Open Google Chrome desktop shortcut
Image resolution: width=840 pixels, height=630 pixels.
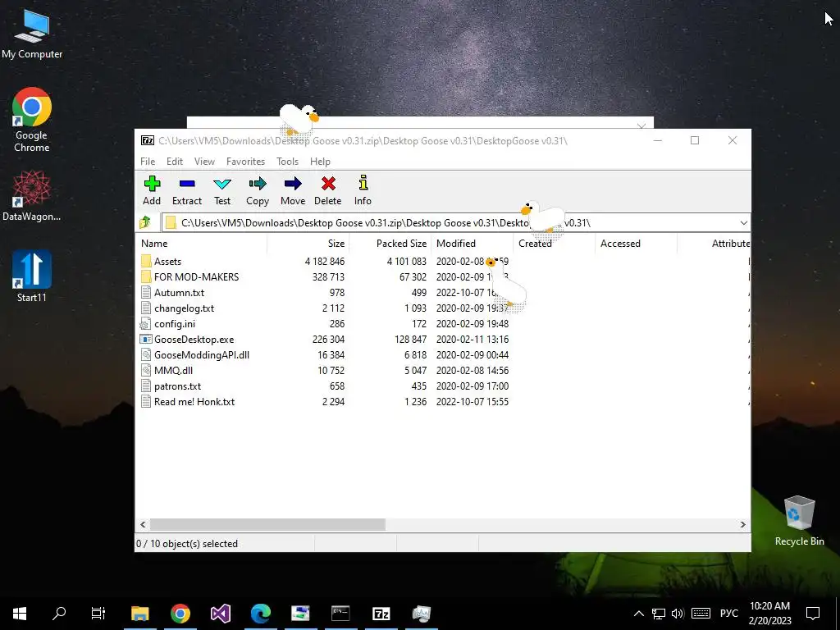coord(32,120)
